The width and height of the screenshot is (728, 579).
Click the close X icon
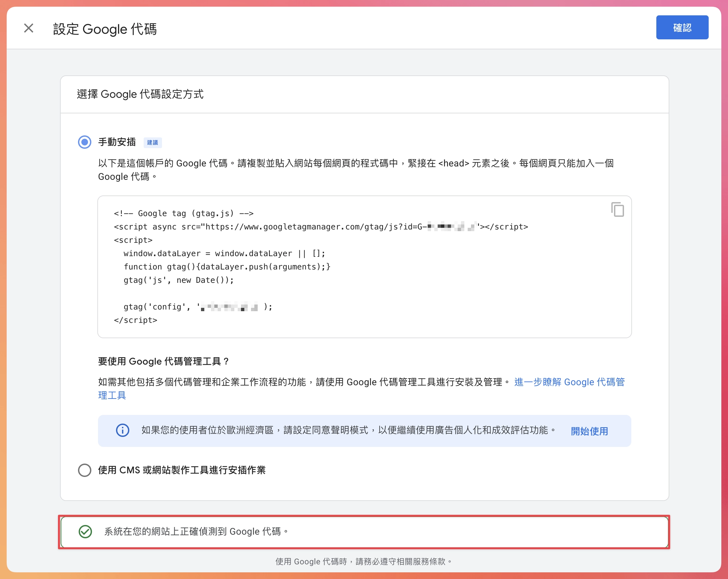click(x=28, y=28)
